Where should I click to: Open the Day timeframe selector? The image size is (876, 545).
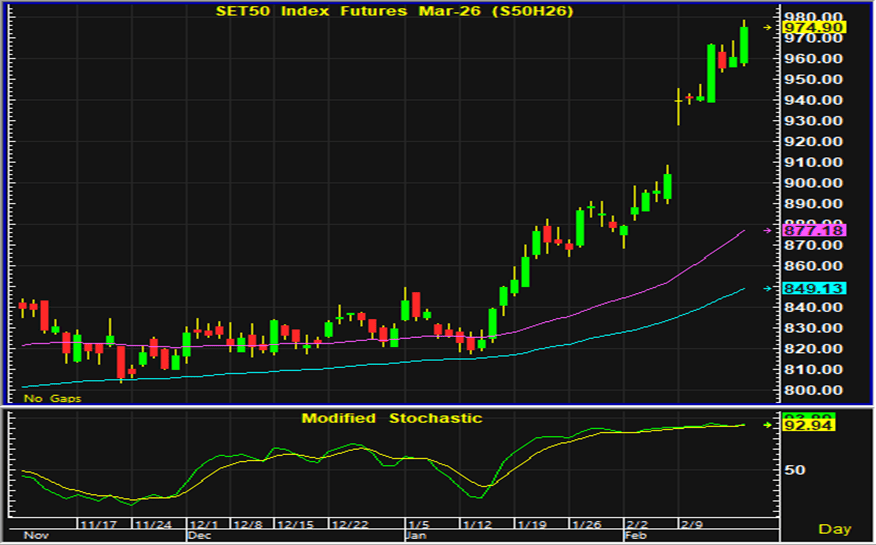(835, 528)
